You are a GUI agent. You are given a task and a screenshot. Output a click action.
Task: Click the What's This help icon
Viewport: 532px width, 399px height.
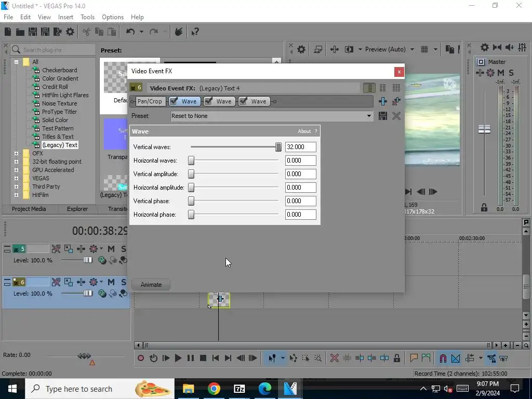click(195, 32)
